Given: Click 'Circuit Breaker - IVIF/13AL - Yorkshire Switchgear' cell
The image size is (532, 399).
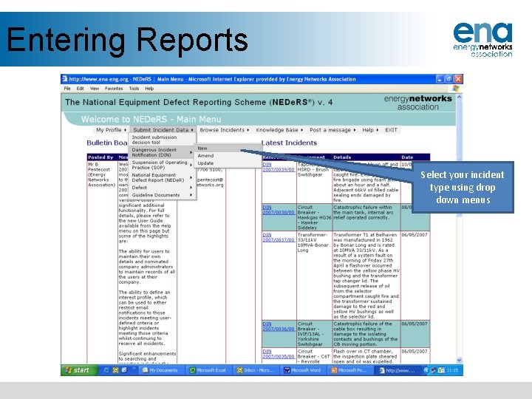Looking at the screenshot, I should (x=313, y=334).
